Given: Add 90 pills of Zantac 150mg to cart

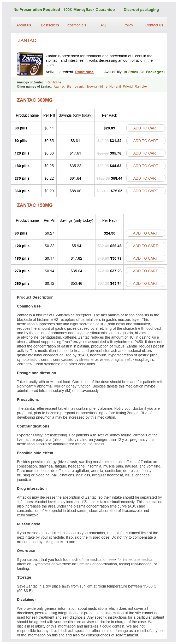Looking at the screenshot, I should tap(145, 233).
